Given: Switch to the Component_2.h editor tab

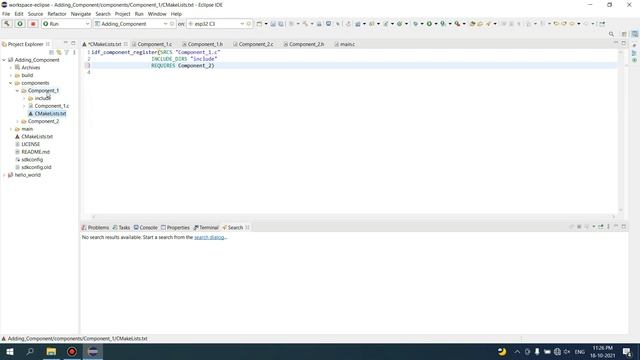Looking at the screenshot, I should pos(307,44).
